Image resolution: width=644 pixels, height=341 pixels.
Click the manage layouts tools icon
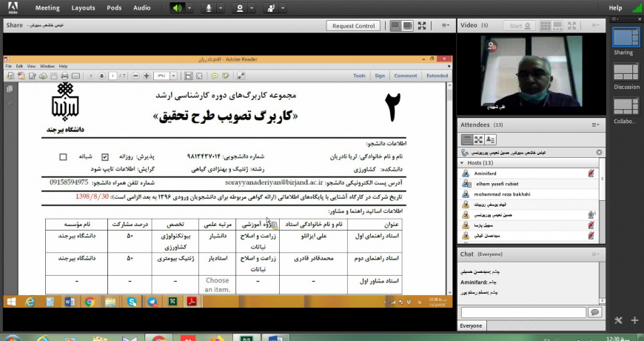coord(619,320)
